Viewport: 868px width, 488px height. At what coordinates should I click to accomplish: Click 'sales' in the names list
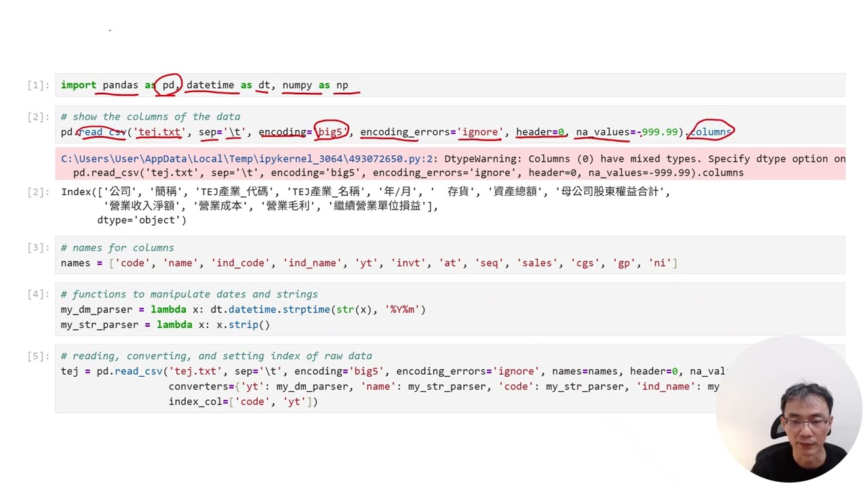click(536, 263)
